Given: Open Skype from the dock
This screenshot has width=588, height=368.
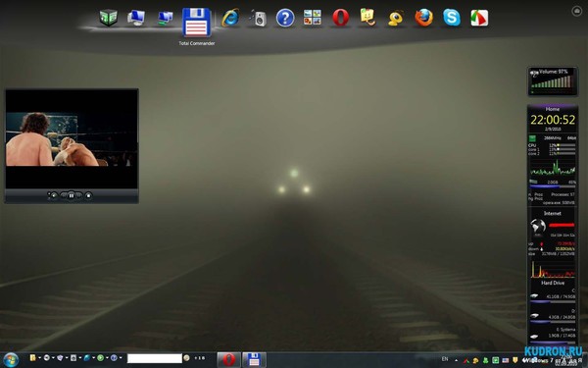Looking at the screenshot, I should click(x=452, y=18).
